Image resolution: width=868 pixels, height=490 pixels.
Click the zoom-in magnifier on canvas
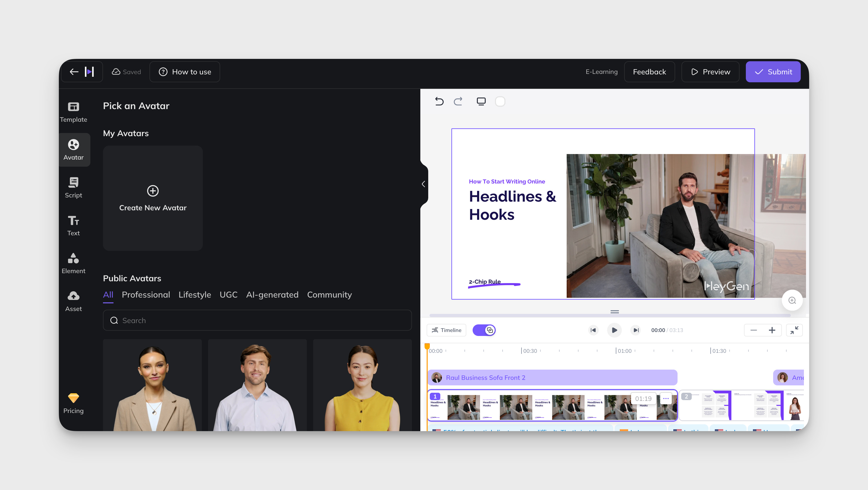point(792,300)
